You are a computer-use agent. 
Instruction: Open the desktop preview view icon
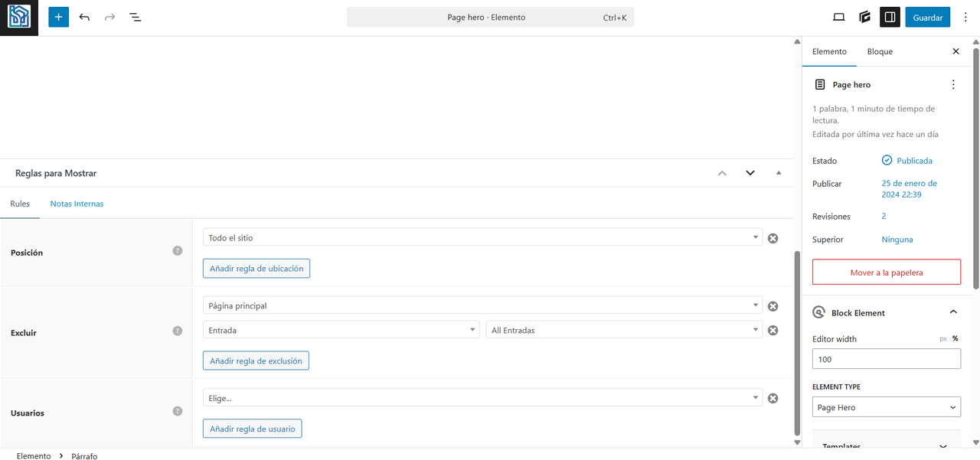coord(839,17)
